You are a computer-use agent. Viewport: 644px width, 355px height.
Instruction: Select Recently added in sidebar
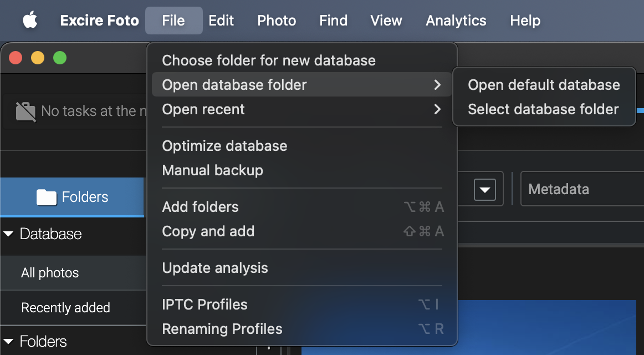pos(73,308)
